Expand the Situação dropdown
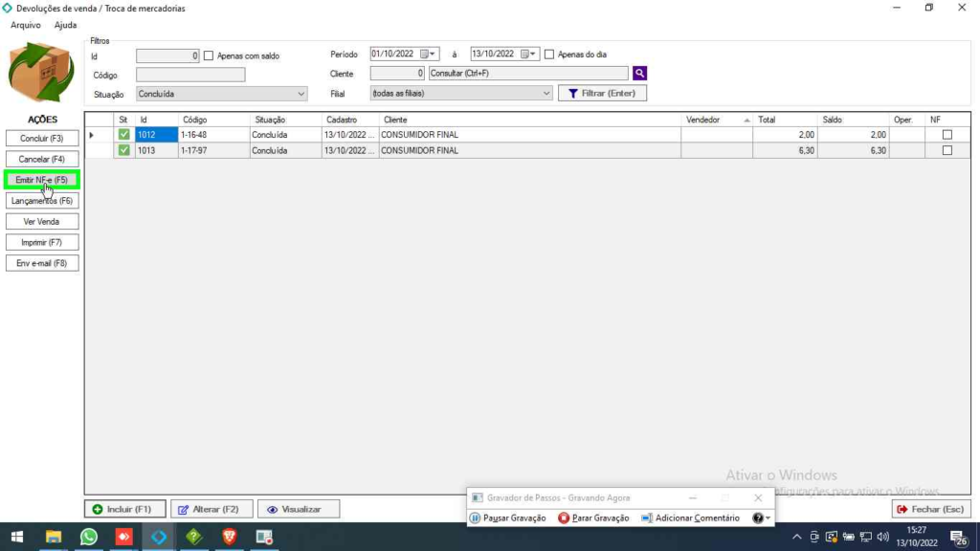This screenshot has width=980, height=551. 301,94
